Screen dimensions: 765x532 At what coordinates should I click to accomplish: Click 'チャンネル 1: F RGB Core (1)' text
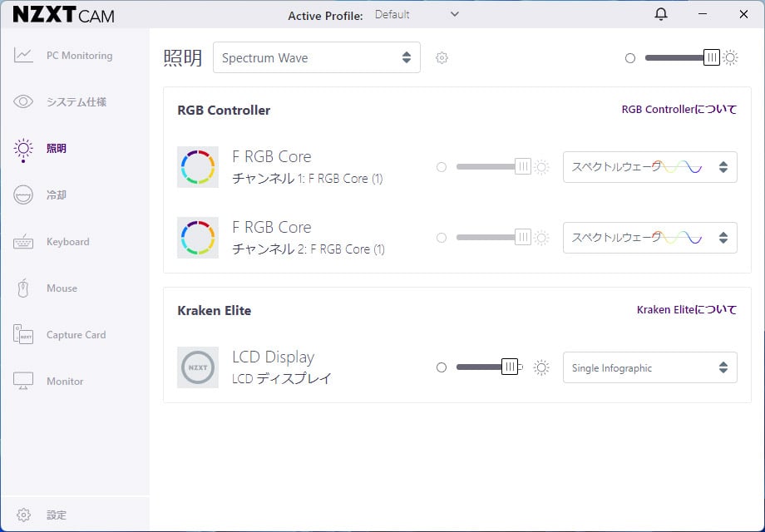pos(308,179)
